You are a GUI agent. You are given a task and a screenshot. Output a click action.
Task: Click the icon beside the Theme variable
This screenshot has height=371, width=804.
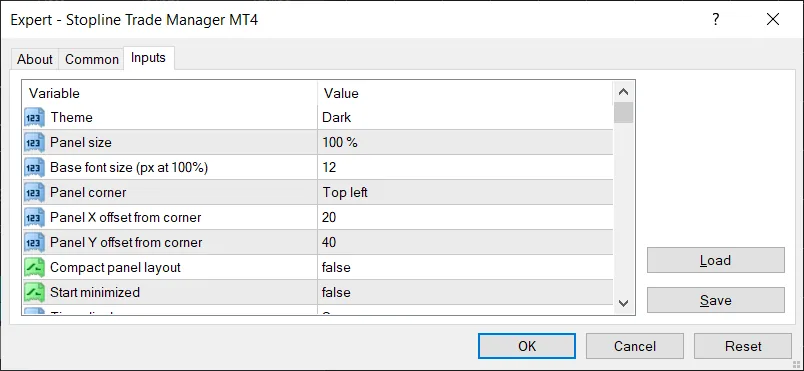coord(34,118)
